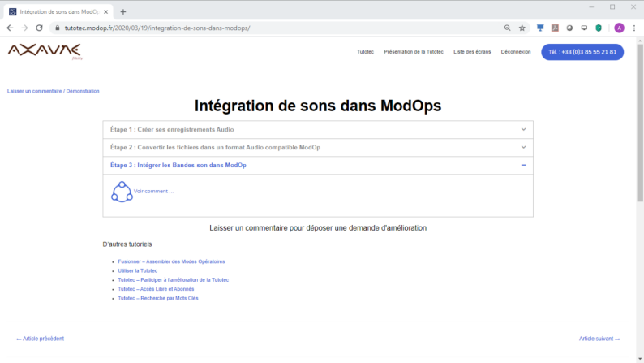Close the Intégration de sons tab

pos(105,12)
